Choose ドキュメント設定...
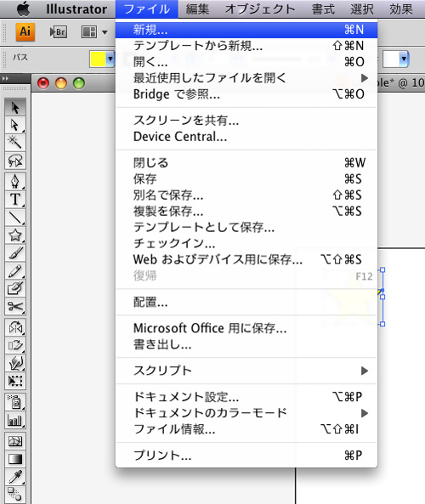Viewport: 425px width, 504px height. pyautogui.click(x=246, y=397)
